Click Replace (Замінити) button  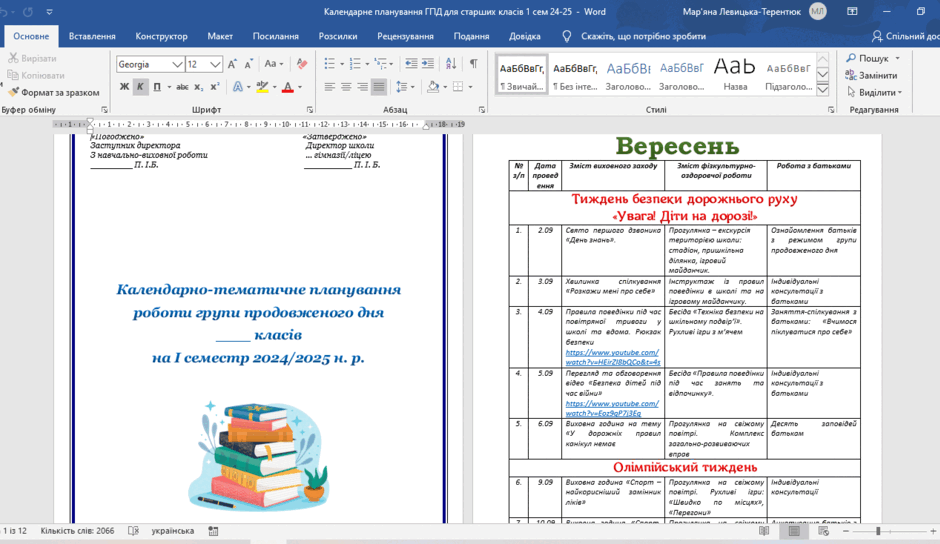(x=871, y=76)
